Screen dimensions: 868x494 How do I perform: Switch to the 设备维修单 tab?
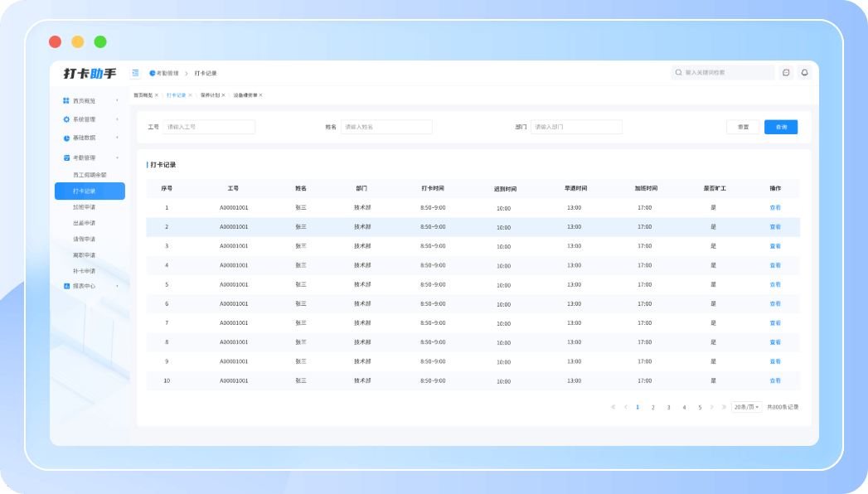(x=245, y=95)
